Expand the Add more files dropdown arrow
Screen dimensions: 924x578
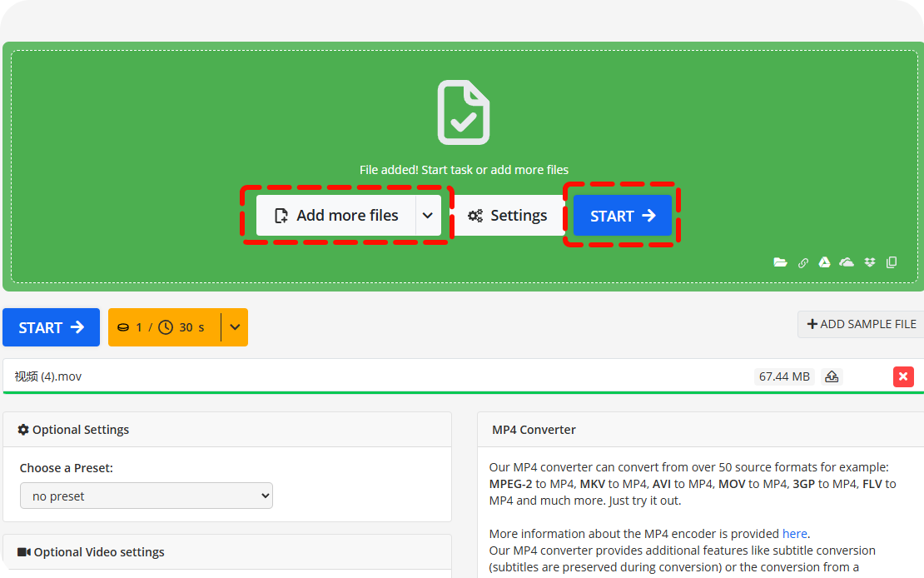tap(428, 216)
